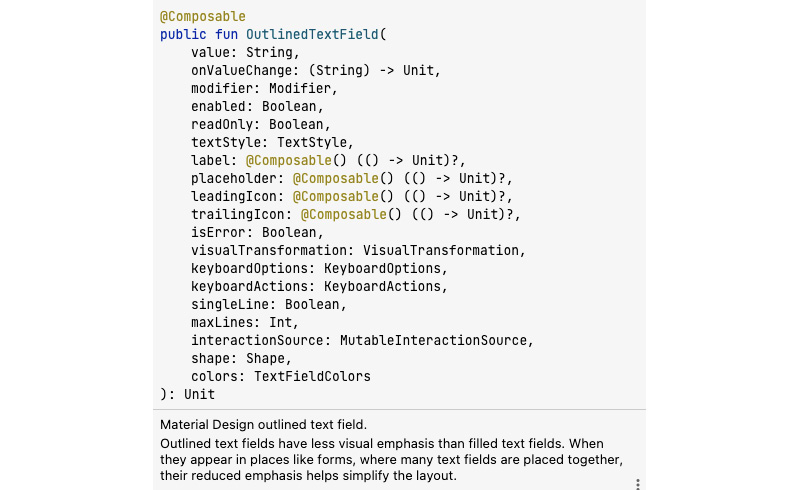The height and width of the screenshot is (490, 799).
Task: Click the 'Material Design outlined text field' description
Action: 263,425
